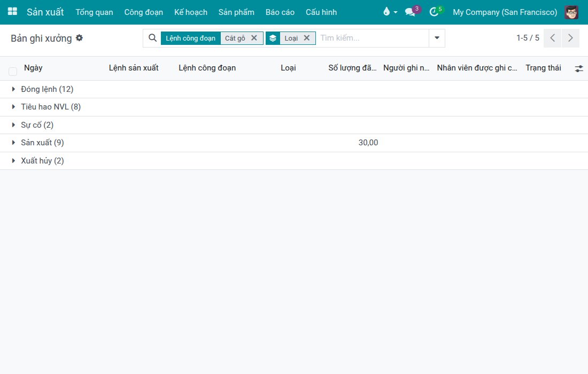Expand the Tiêu hao NVL (8) group
Screen dimensions: 588x374
tap(294, 107)
